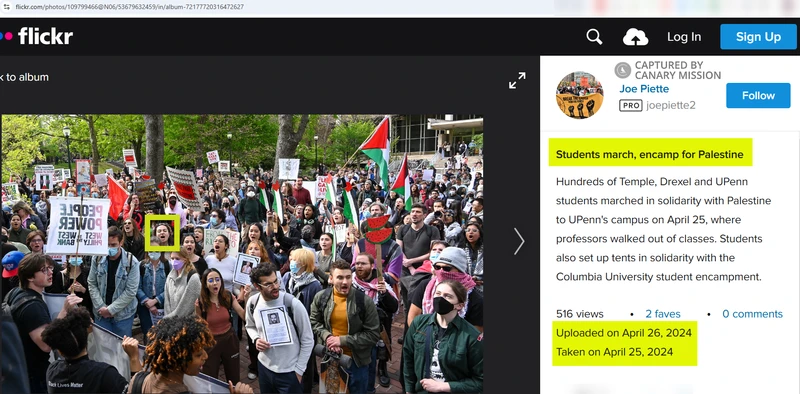Click the flickr.com address bar URL

click(130, 7)
